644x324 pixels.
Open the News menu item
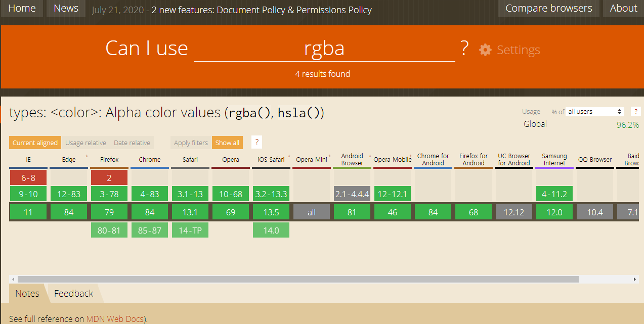pos(66,8)
